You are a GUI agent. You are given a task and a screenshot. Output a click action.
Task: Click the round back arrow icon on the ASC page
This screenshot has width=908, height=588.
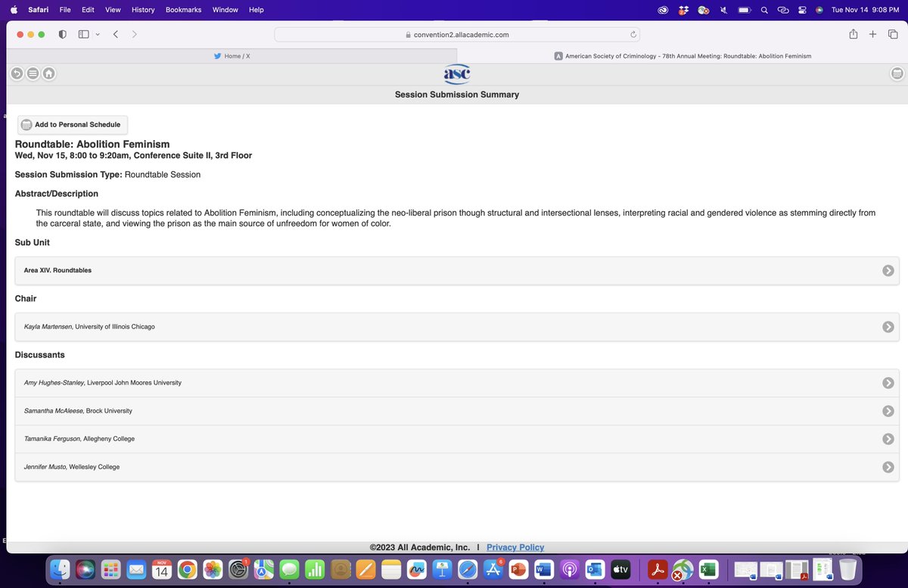pos(17,73)
